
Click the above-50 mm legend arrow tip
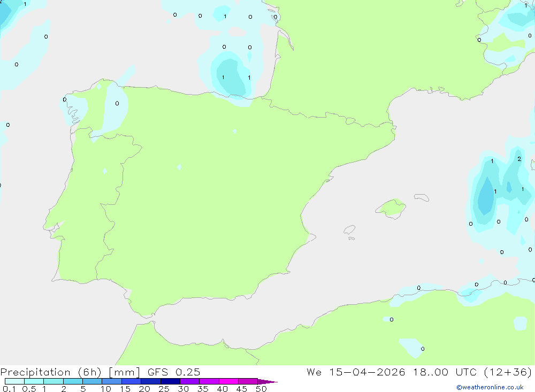pos(267,382)
